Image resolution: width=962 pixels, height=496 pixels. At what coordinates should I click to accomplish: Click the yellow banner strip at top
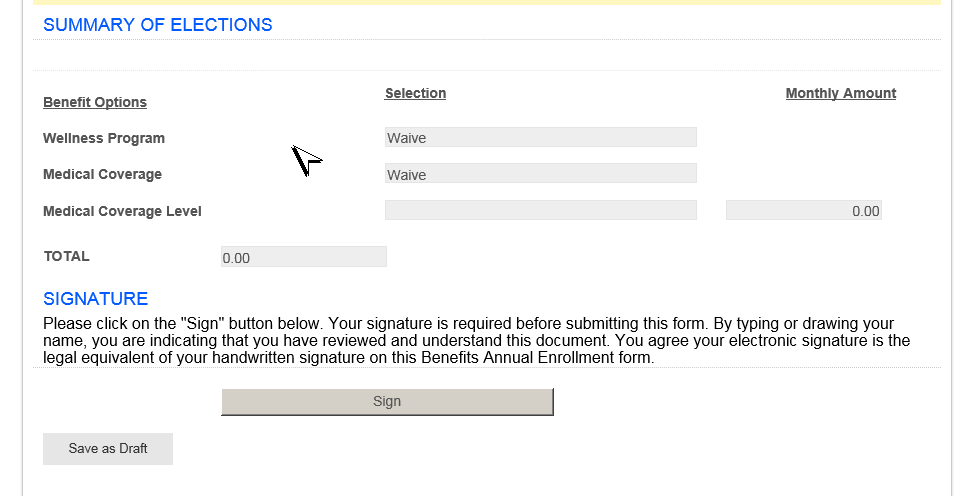tap(487, 2)
